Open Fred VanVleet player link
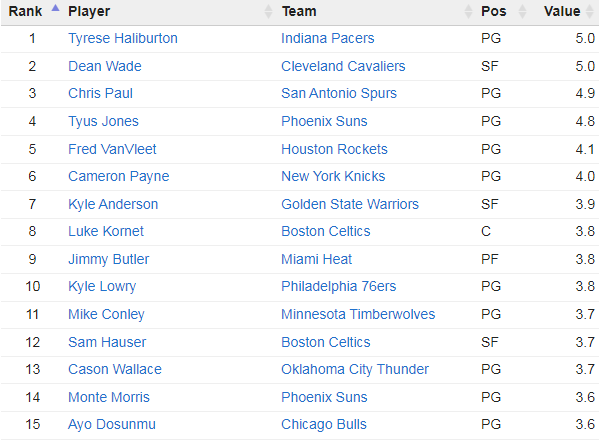Viewport: 606px width, 440px height. (112, 149)
